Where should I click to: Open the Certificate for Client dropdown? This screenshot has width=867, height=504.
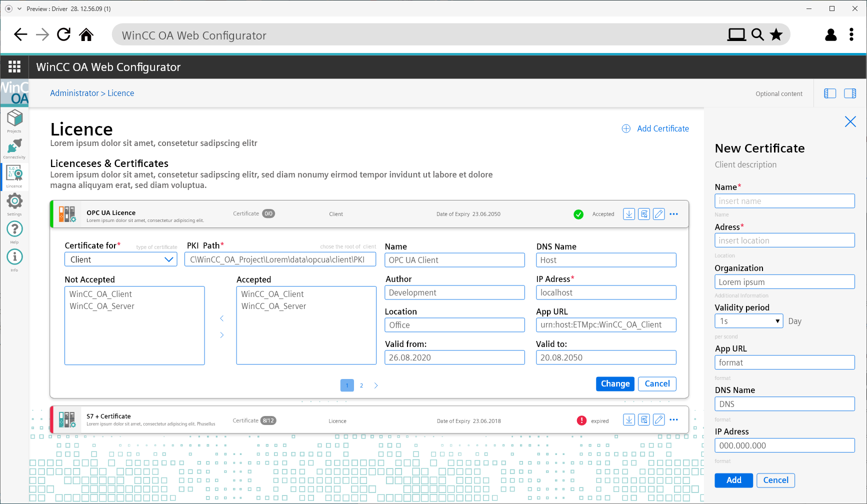coord(121,259)
